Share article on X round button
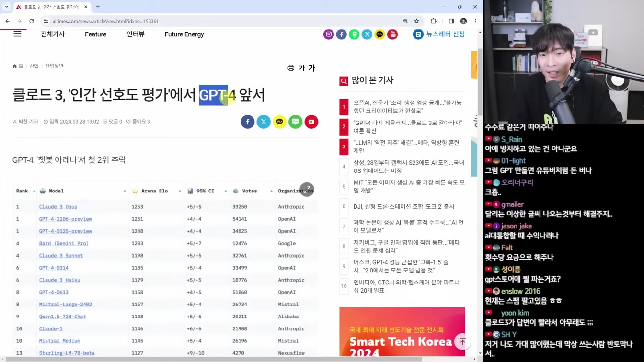The width and height of the screenshot is (644, 362). click(x=264, y=122)
